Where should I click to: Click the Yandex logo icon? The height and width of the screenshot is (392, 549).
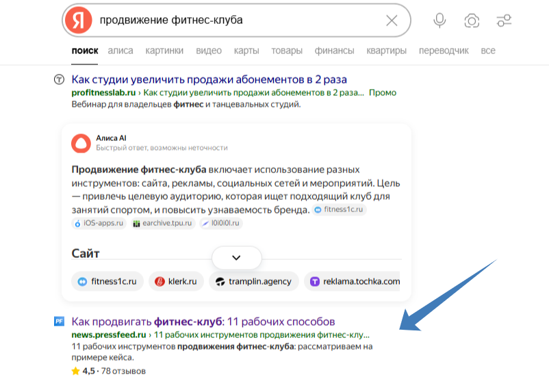(x=78, y=21)
